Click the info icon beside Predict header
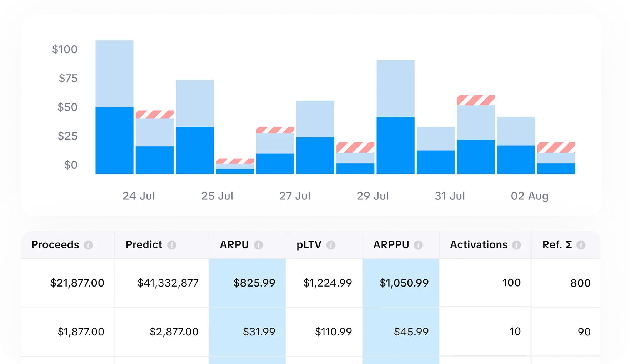 (x=172, y=245)
